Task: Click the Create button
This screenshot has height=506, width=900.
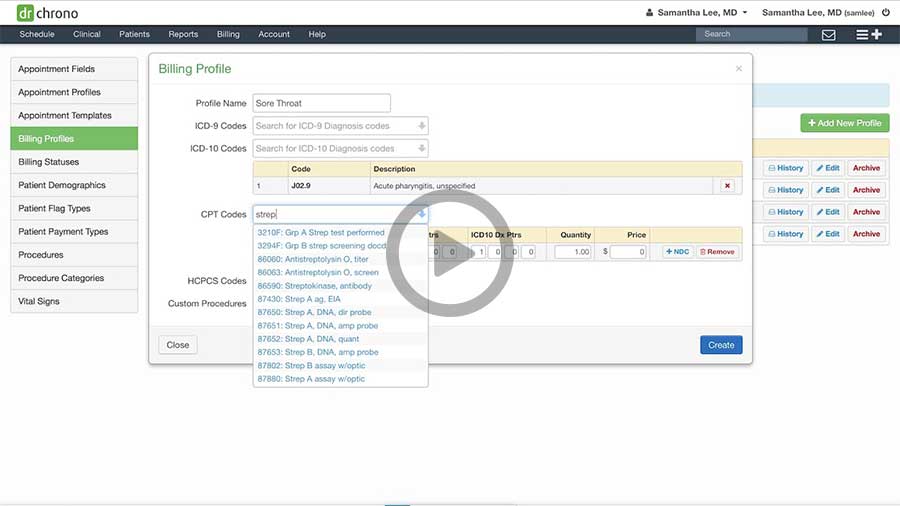Action: click(720, 345)
